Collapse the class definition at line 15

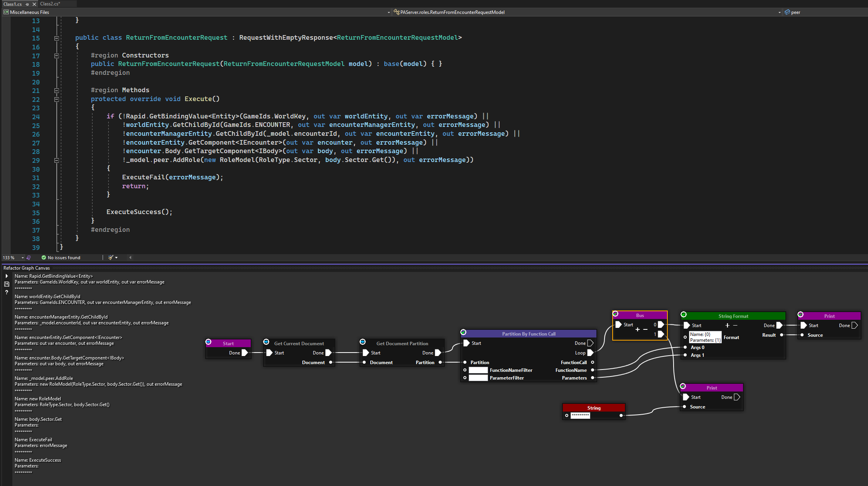56,38
